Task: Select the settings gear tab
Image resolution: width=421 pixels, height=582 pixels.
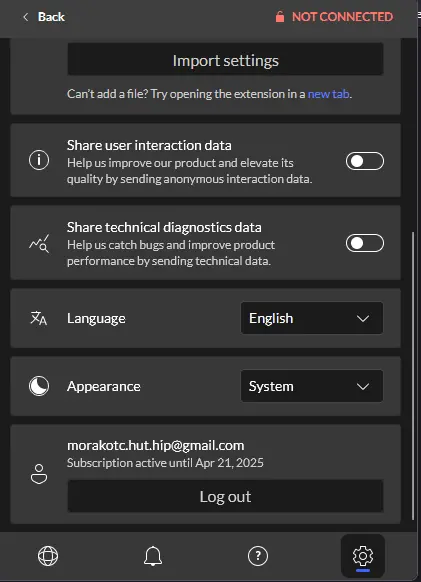Action: (363, 556)
